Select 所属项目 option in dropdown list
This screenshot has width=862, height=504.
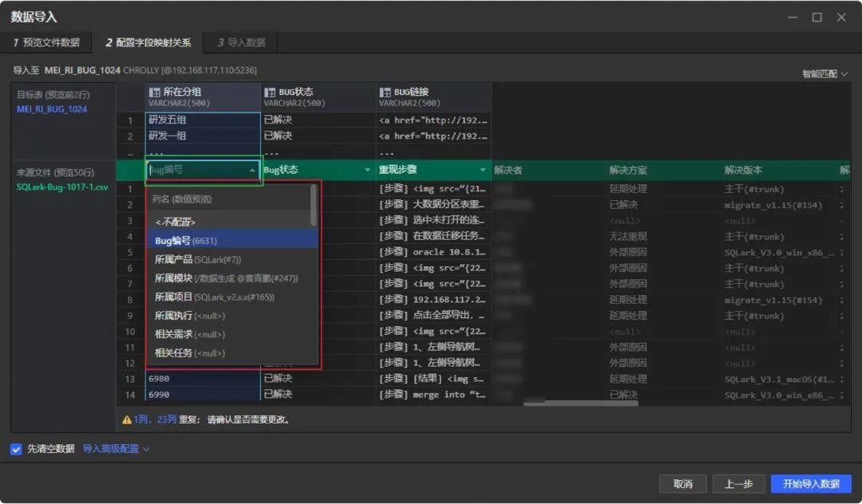[x=232, y=297]
